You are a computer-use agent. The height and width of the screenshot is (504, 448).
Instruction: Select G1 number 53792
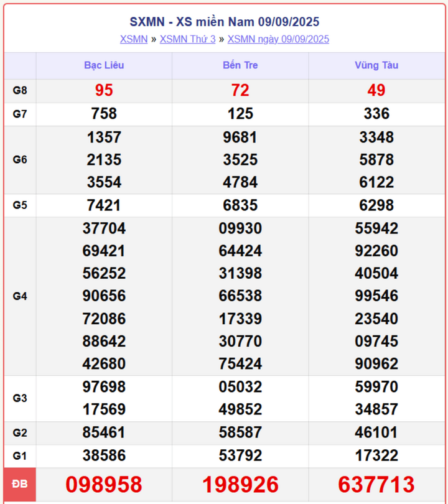pyautogui.click(x=240, y=456)
